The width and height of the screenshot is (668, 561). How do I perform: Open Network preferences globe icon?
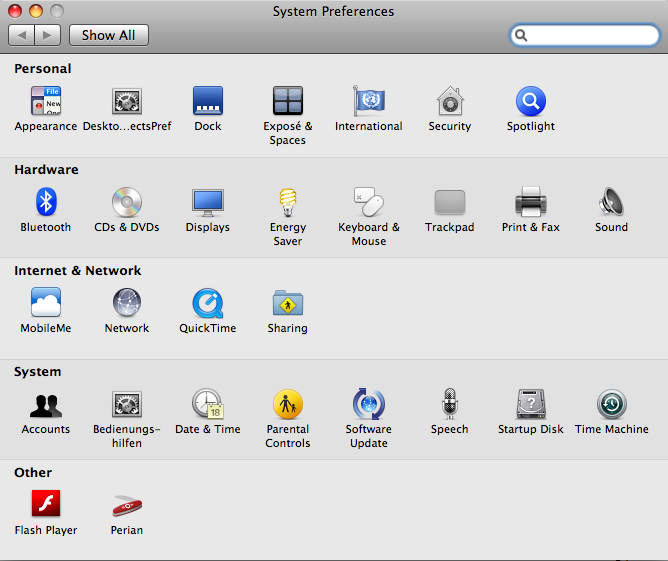(x=127, y=302)
